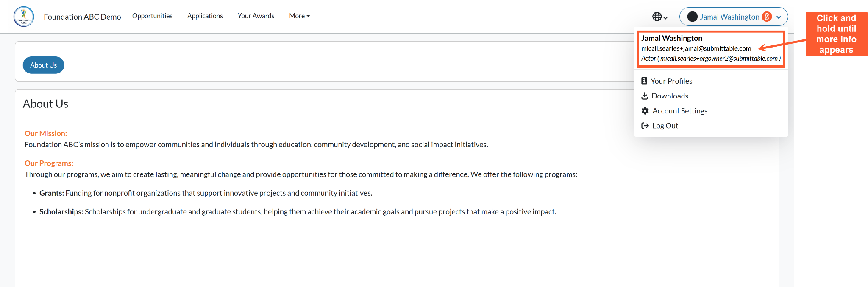Click the Log Out exit icon
This screenshot has width=868, height=287.
coord(645,126)
